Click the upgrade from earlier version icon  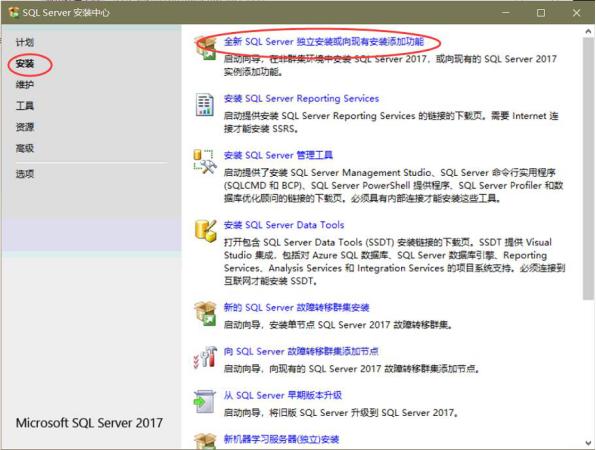(x=205, y=401)
